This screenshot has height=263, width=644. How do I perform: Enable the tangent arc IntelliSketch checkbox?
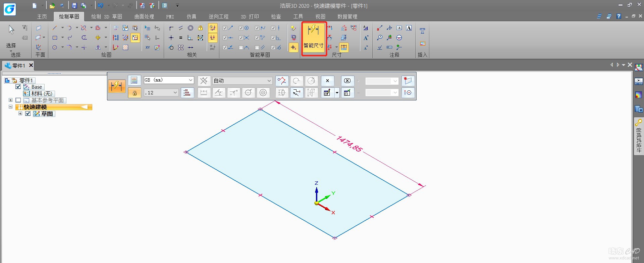tap(241, 47)
